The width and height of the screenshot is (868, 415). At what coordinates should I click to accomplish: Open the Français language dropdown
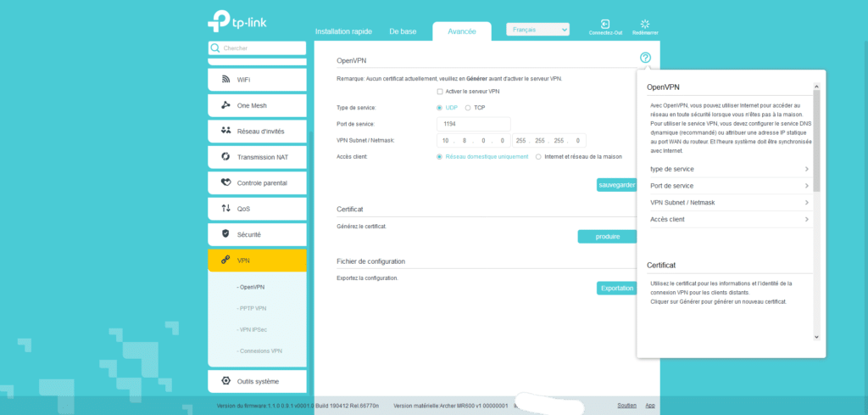coord(537,30)
